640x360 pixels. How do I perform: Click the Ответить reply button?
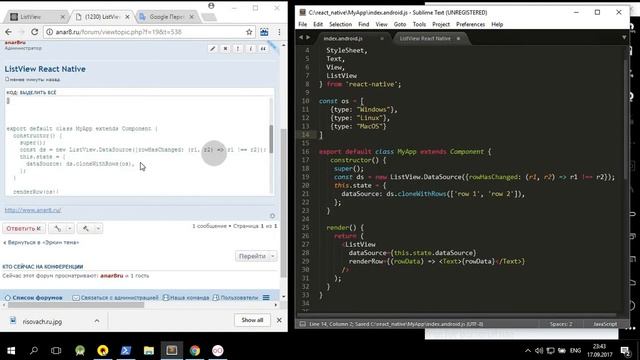23,229
